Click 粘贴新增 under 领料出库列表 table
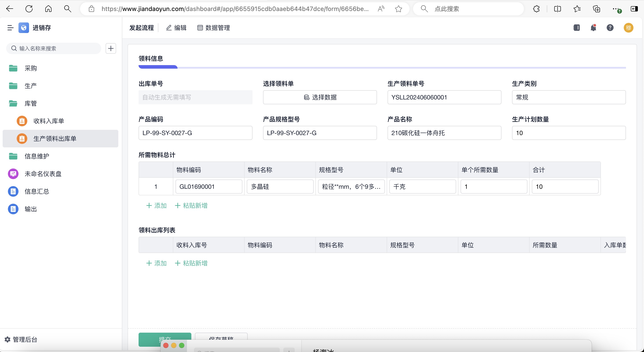This screenshot has height=352, width=644. (x=191, y=263)
